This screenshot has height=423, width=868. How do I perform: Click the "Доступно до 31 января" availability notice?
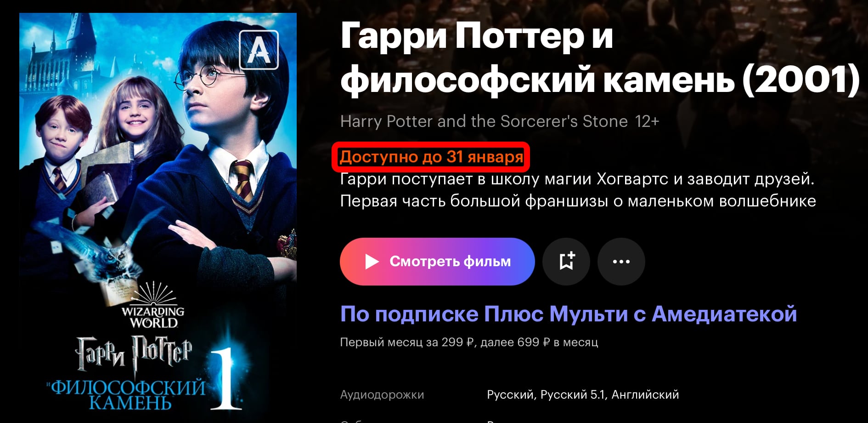click(x=431, y=157)
